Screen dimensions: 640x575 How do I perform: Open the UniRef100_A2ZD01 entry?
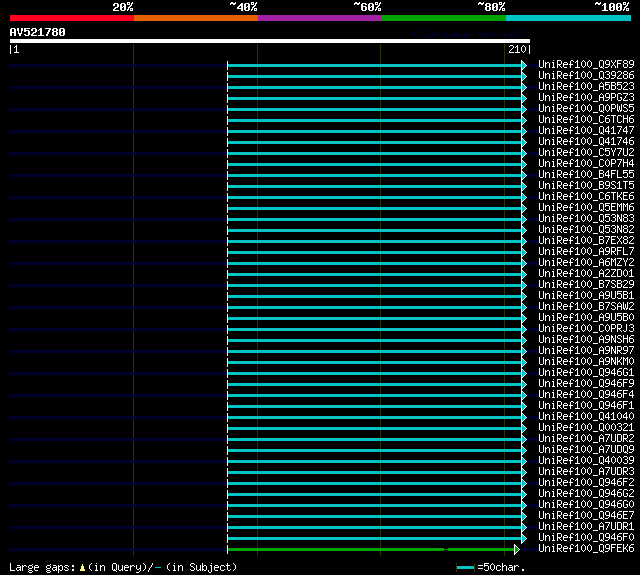(x=586, y=274)
